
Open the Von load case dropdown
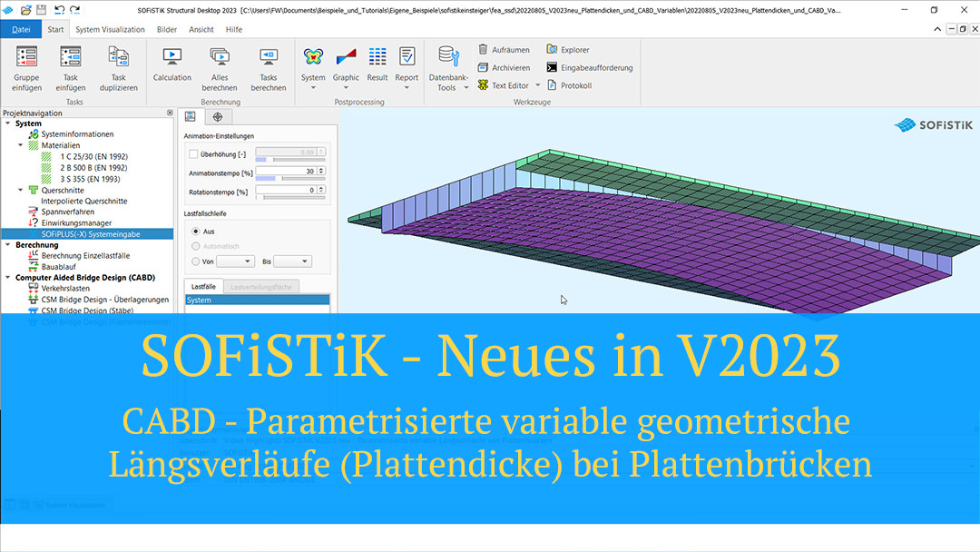pos(234,261)
